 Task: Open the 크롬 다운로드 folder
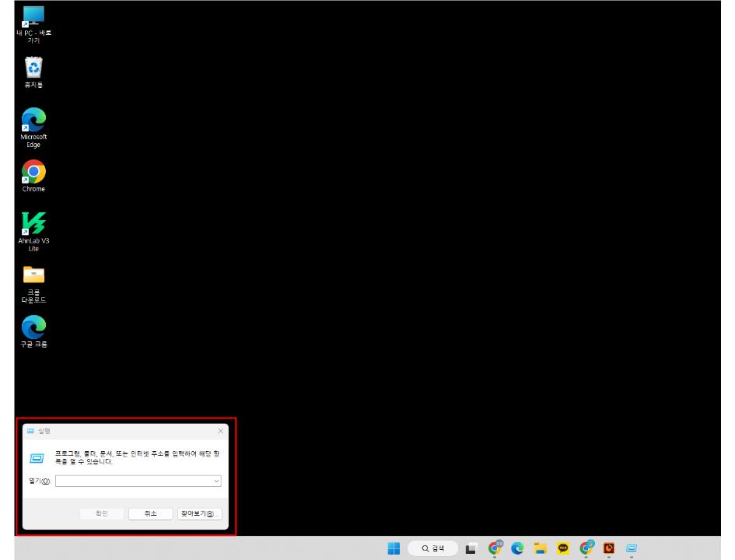[x=33, y=275]
